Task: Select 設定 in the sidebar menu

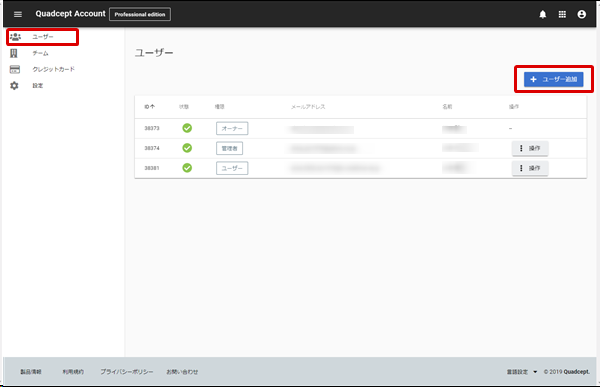Action: click(x=38, y=86)
